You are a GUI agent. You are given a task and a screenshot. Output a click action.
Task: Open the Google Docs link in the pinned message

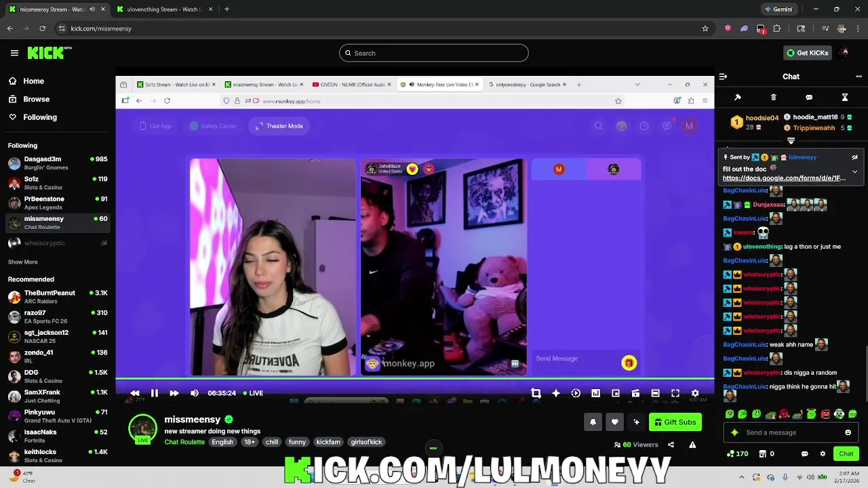[x=784, y=178]
